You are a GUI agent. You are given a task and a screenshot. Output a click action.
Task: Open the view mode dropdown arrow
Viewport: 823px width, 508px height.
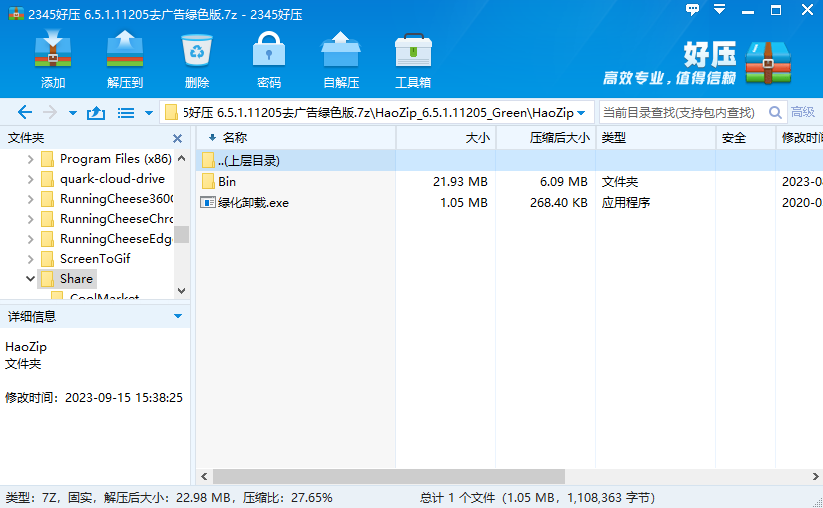(149, 113)
